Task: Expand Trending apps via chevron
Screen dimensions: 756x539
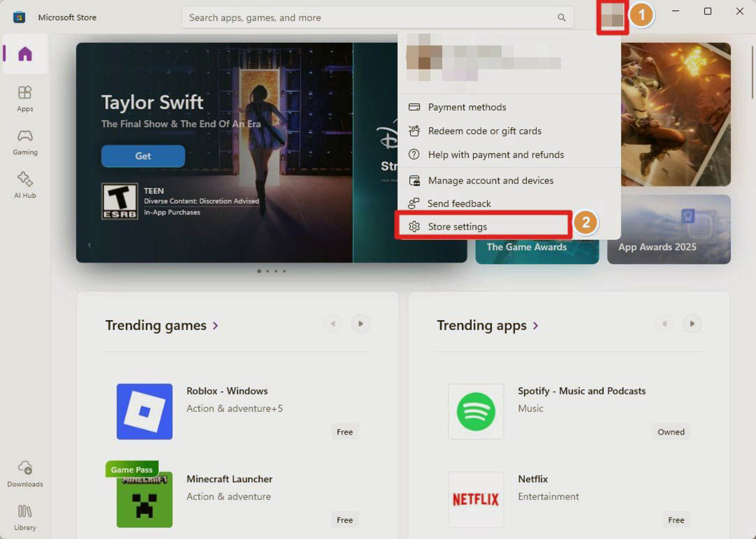Action: tap(535, 326)
